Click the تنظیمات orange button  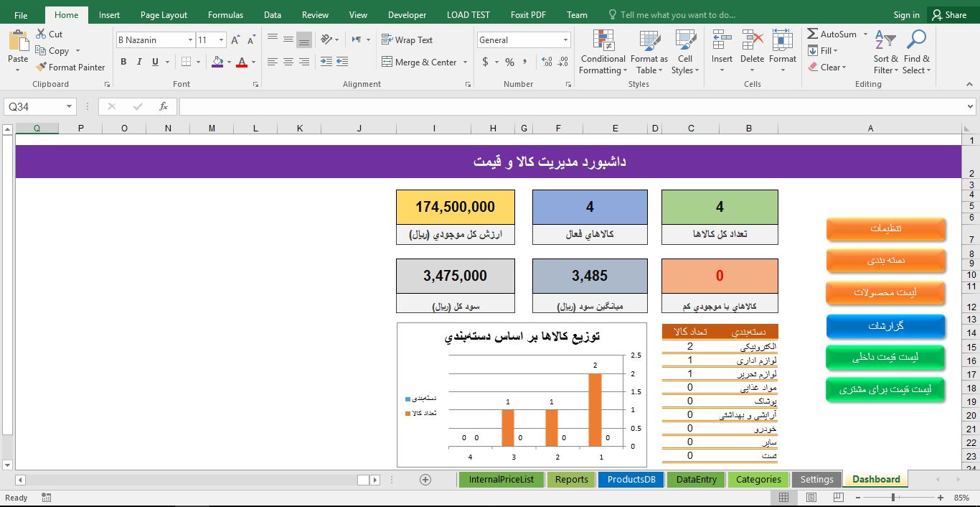click(x=885, y=229)
